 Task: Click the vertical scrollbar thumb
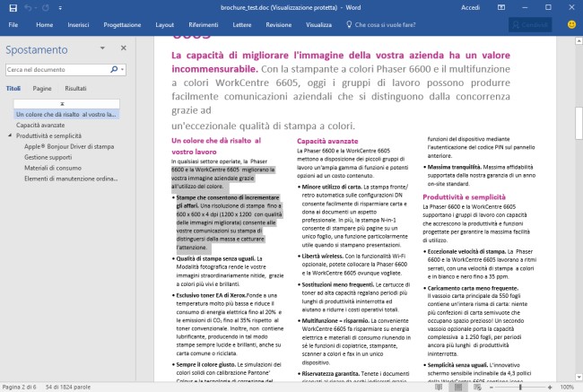tap(579, 123)
